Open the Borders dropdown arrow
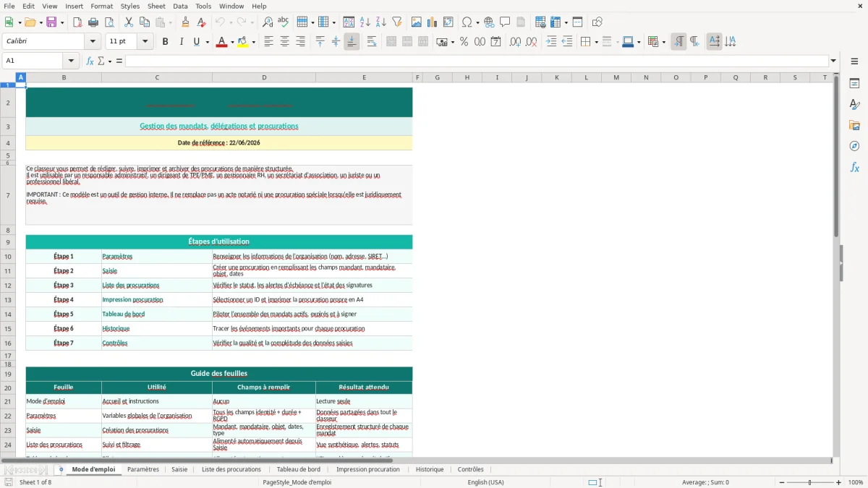 pos(595,42)
